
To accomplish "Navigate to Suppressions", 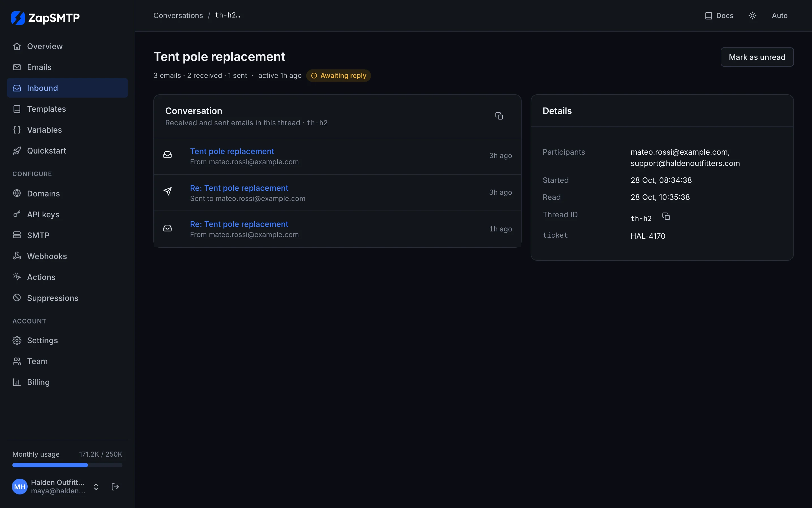I will (x=67, y=298).
